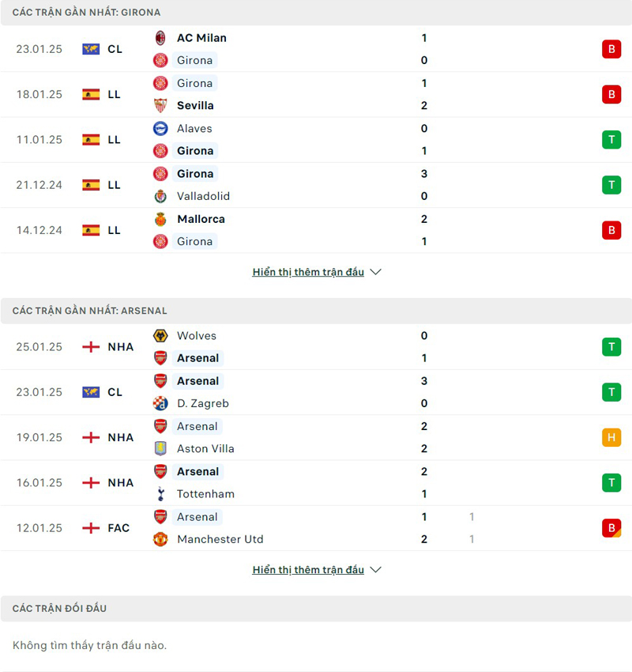Click the green T badge for the Alaves match
632x672 pixels.
click(x=611, y=139)
